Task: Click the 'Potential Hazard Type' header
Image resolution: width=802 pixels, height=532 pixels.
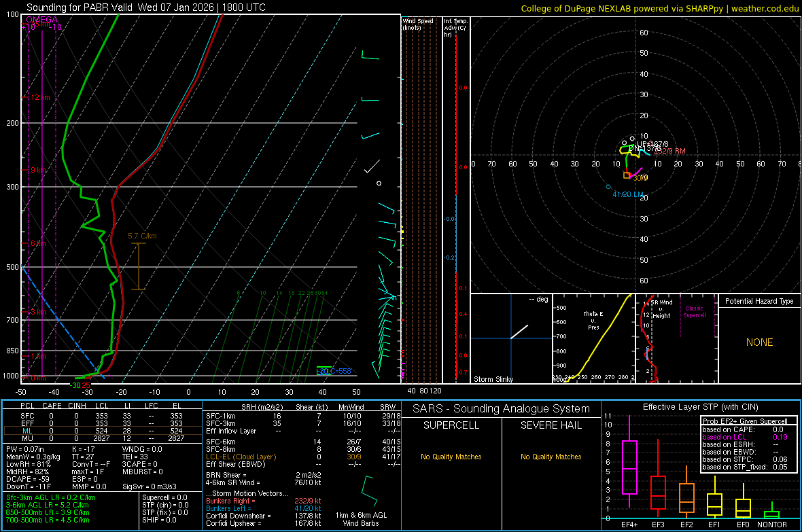Action: pos(759,301)
